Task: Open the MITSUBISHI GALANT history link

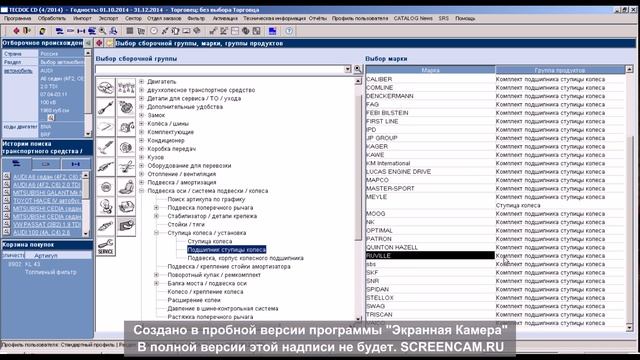Action: pyautogui.click(x=47, y=193)
